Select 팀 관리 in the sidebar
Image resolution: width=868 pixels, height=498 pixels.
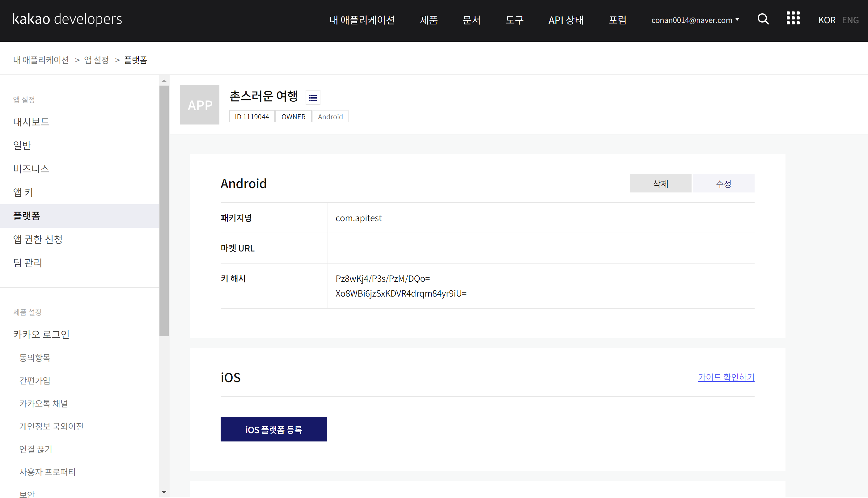[x=79, y=263]
